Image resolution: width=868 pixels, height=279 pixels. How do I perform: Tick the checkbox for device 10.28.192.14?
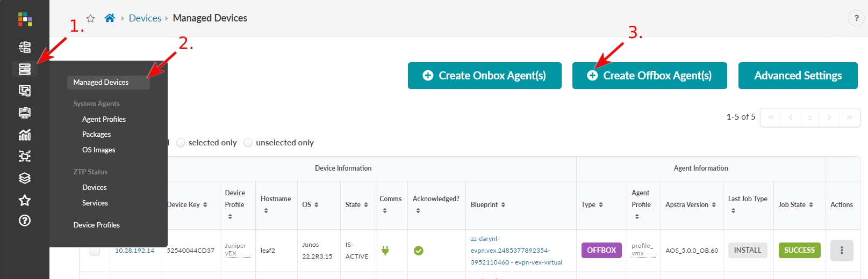pos(95,251)
